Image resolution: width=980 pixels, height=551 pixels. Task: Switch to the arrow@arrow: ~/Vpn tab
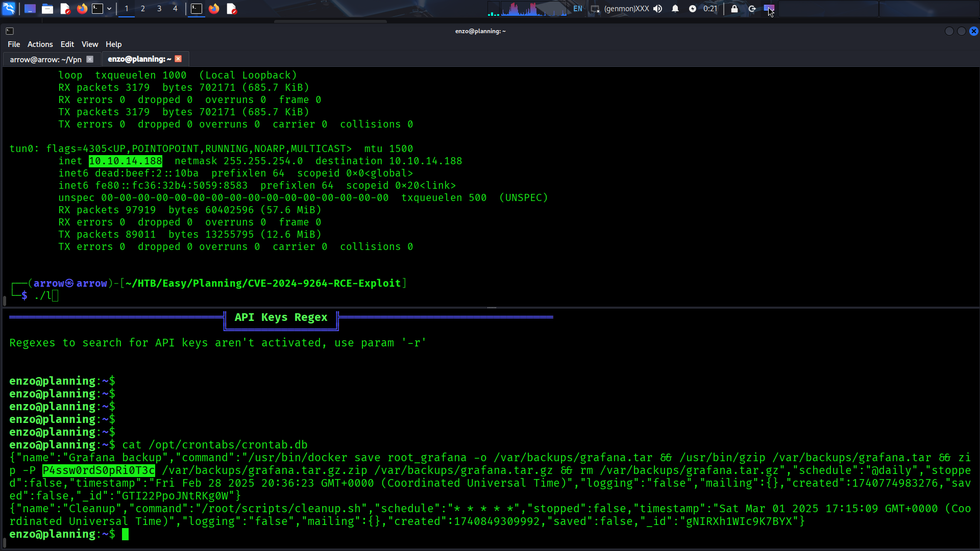45,59
